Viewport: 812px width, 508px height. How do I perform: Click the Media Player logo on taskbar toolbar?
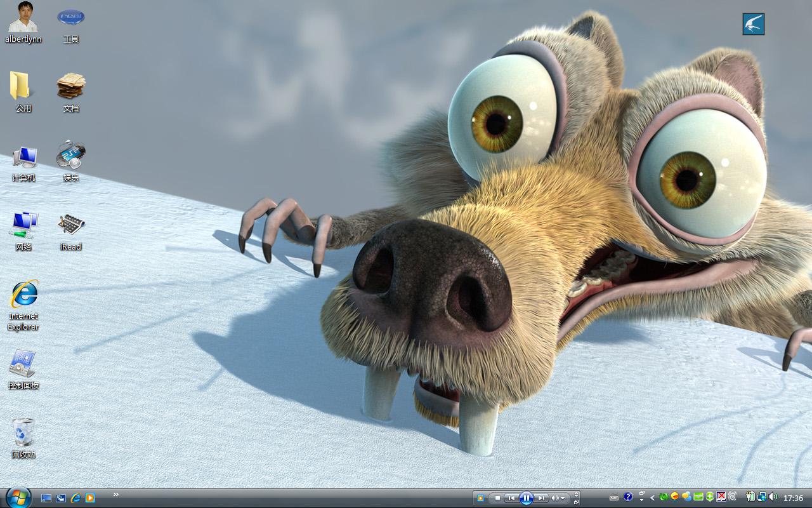pos(480,498)
